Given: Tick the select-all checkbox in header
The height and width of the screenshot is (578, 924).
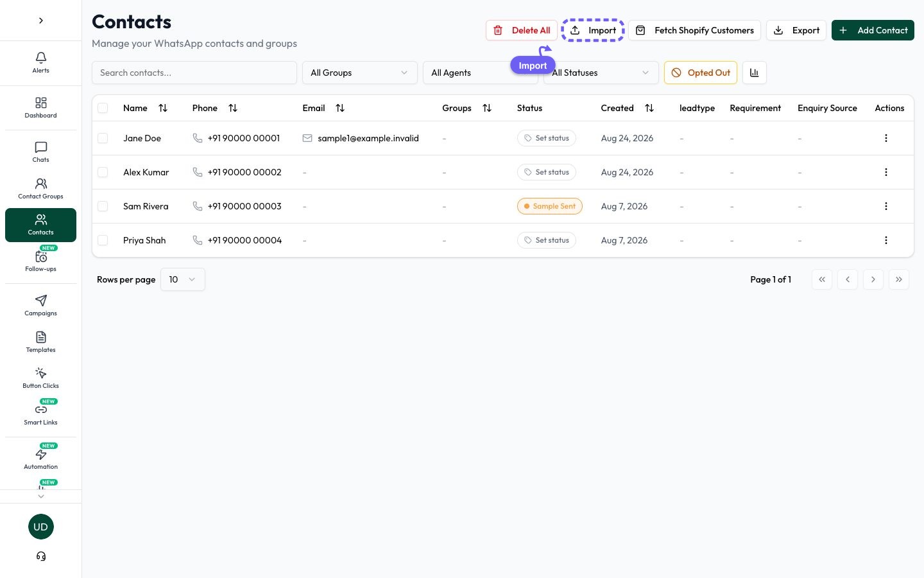Looking at the screenshot, I should point(103,108).
